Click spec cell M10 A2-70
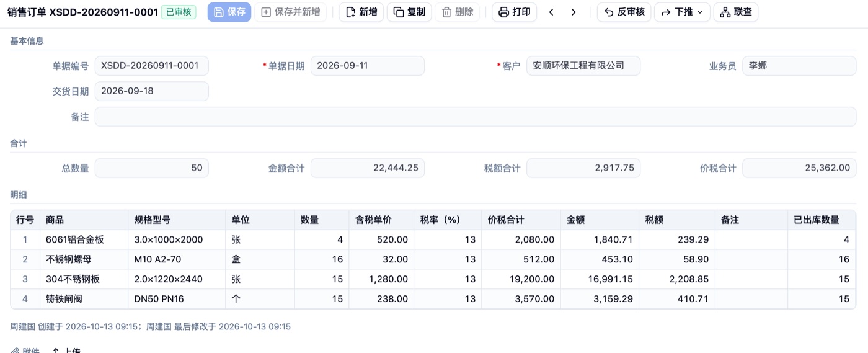 [x=177, y=259]
